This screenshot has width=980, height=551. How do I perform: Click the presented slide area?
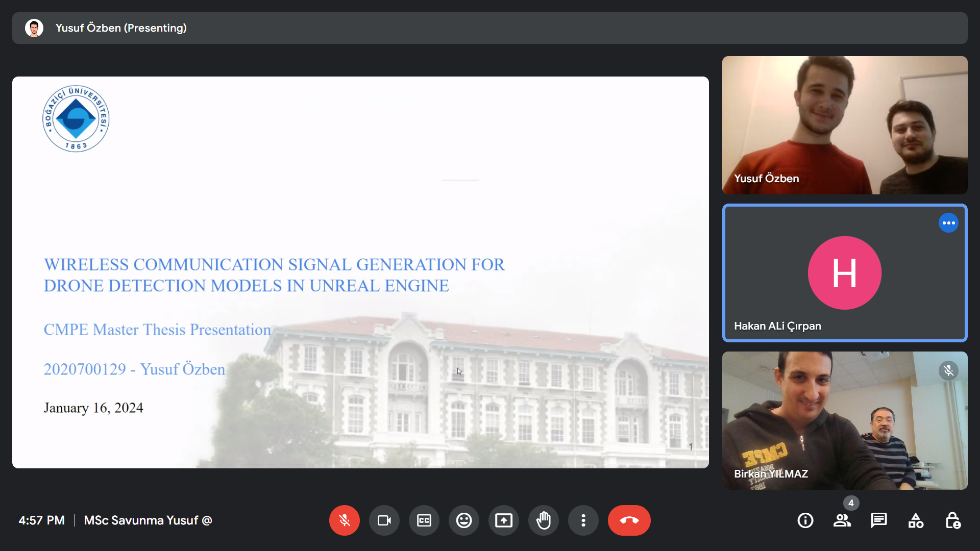tap(360, 272)
